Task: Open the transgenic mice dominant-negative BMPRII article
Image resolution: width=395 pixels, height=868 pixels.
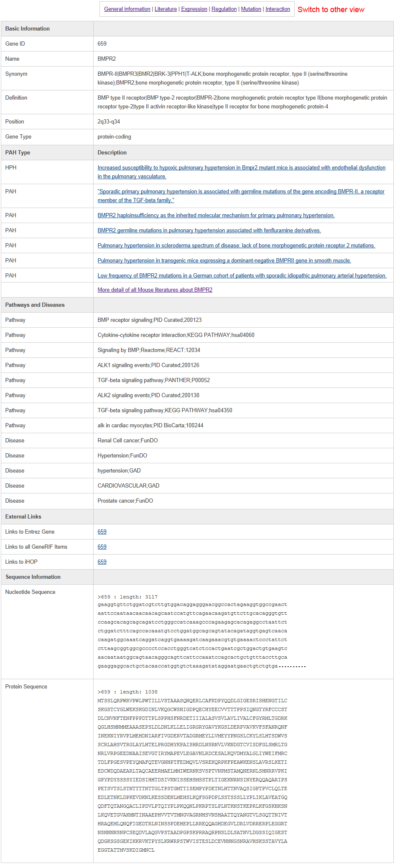Action: click(224, 261)
